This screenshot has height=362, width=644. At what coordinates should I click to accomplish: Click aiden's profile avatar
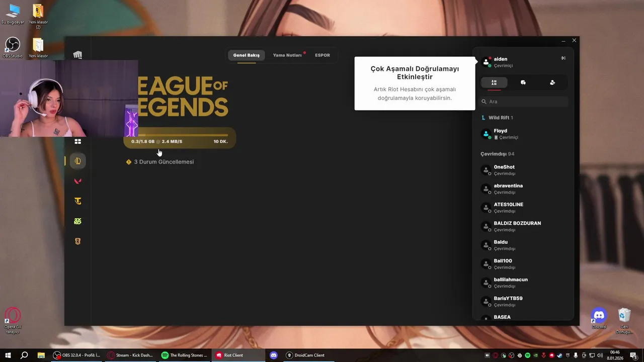[x=486, y=62]
